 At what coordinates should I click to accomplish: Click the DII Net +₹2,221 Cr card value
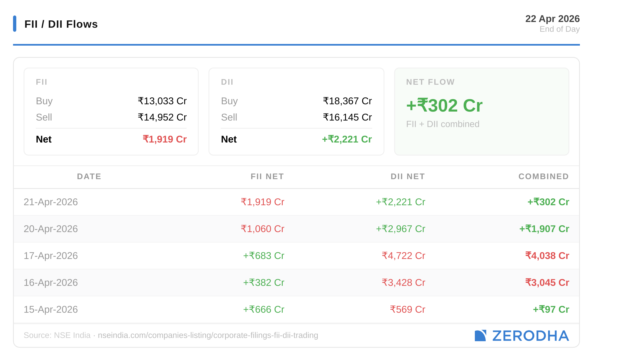tap(347, 139)
